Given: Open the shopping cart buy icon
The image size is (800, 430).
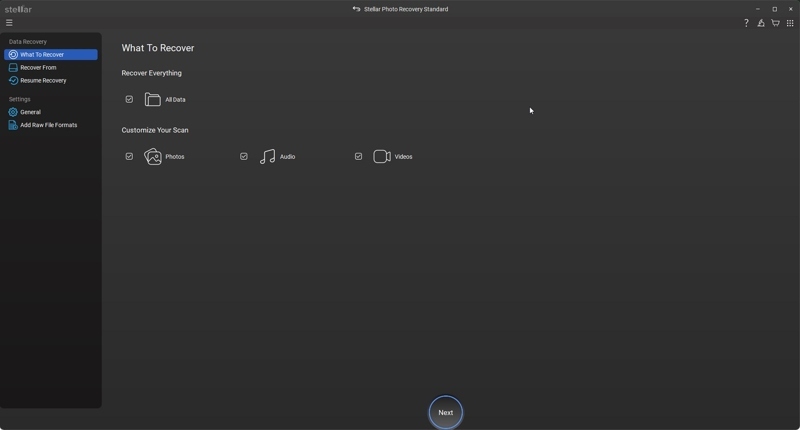Looking at the screenshot, I should 775,23.
